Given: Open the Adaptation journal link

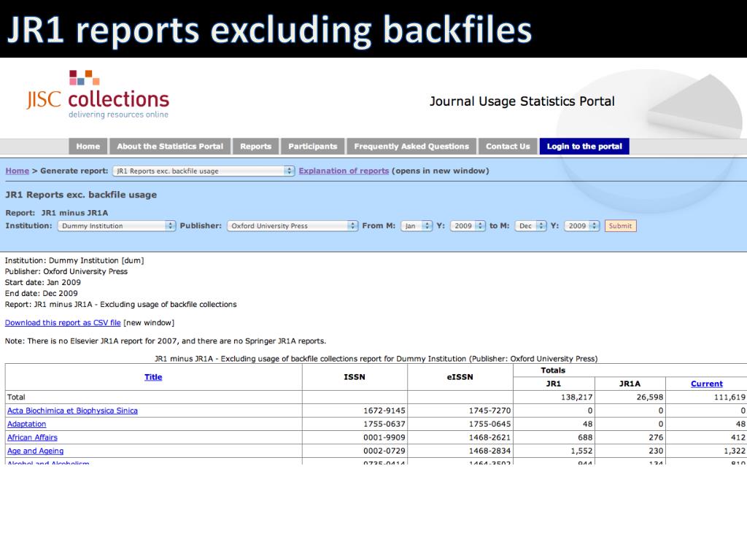Looking at the screenshot, I should coord(27,424).
